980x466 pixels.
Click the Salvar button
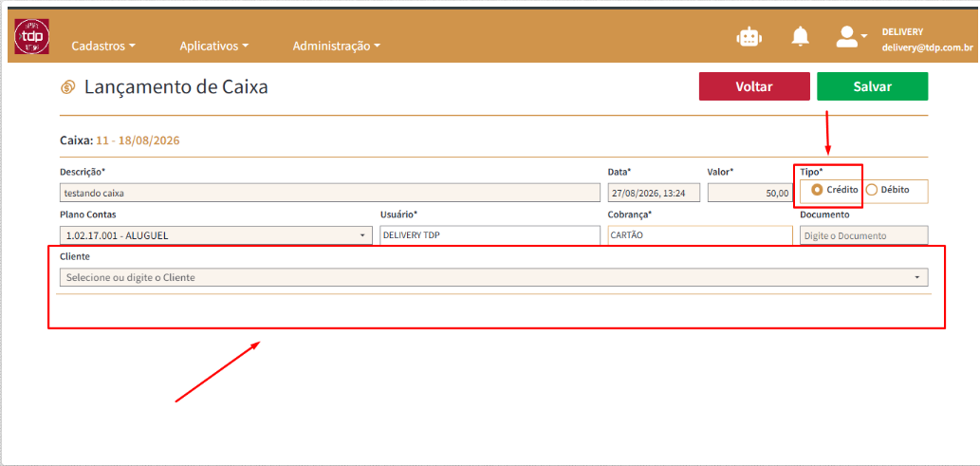[873, 86]
